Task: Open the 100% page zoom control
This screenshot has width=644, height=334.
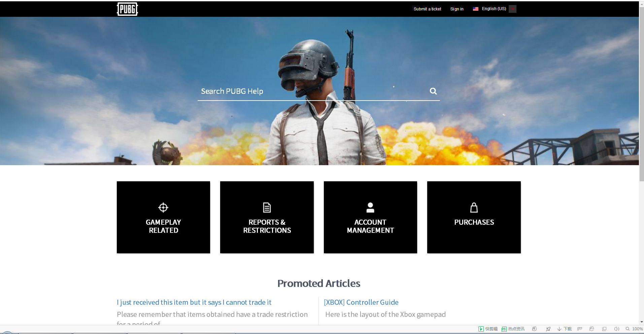Action: click(634, 329)
